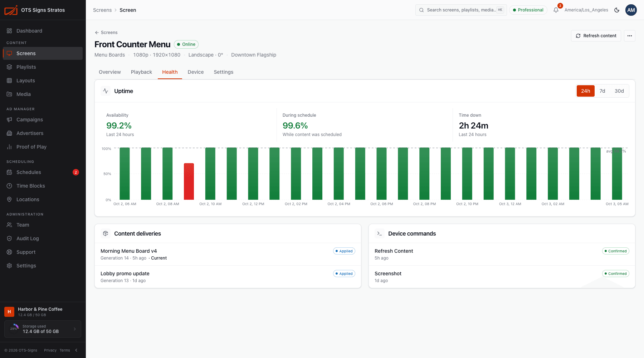Click the Locations pin icon
Screen dimensions: 644x358
[9, 199]
